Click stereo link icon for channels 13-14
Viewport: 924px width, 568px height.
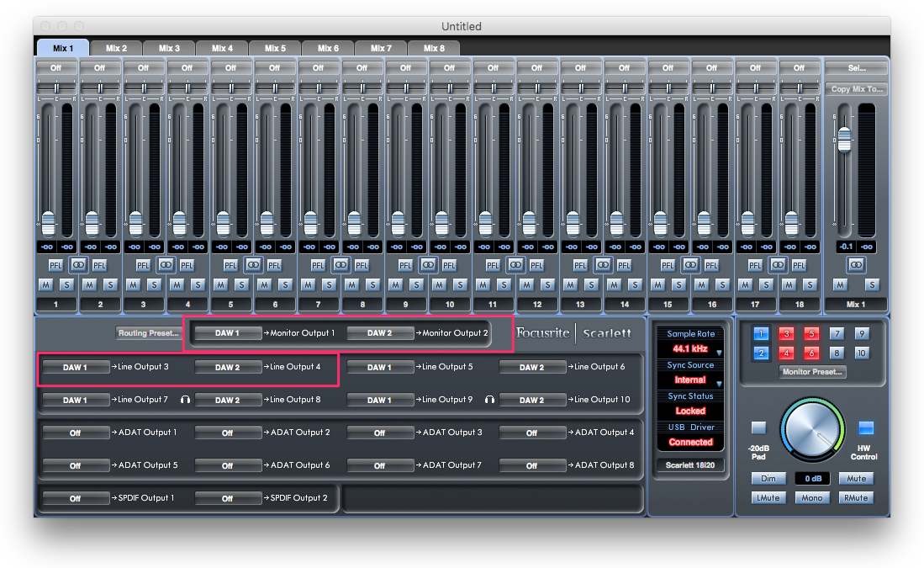click(x=602, y=265)
